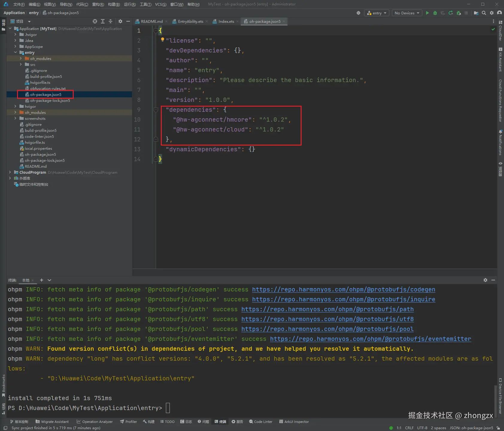Screen dimensions: 504x431
Task: Click the search magnifier in toolbar
Action: 484,13
